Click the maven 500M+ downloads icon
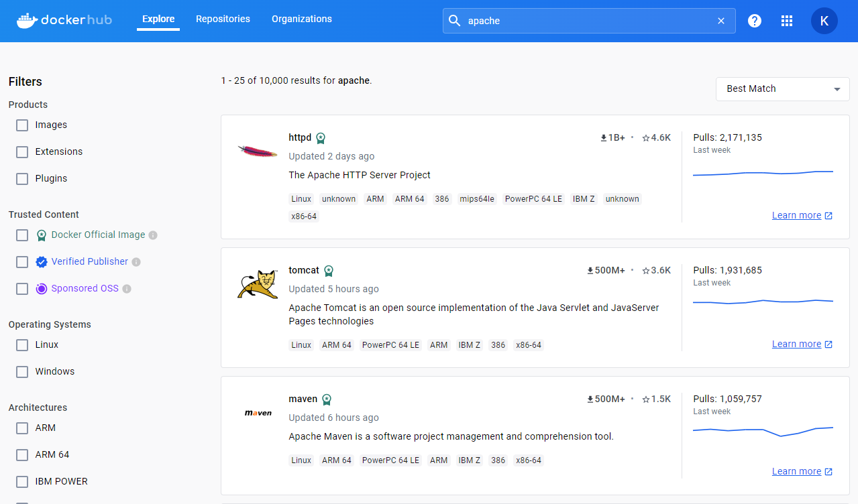 590,399
